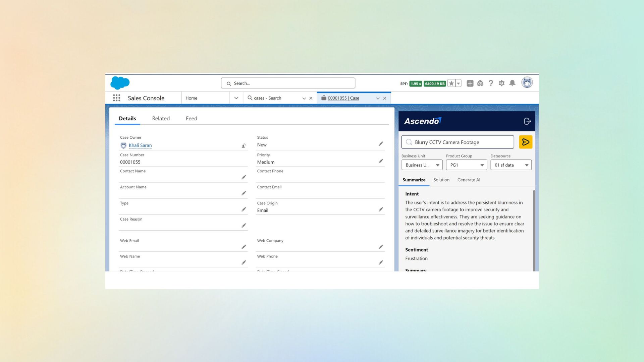
Task: Open the notifications bell
Action: (512, 83)
